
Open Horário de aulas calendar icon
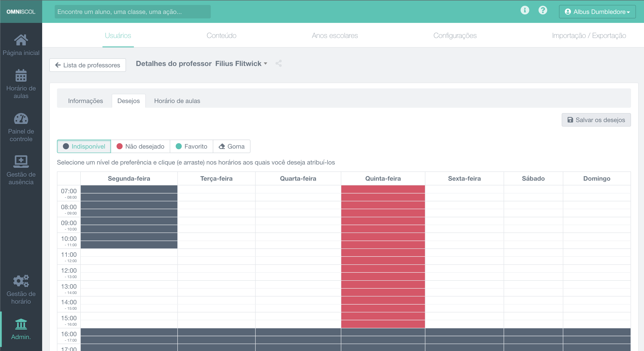click(x=21, y=76)
